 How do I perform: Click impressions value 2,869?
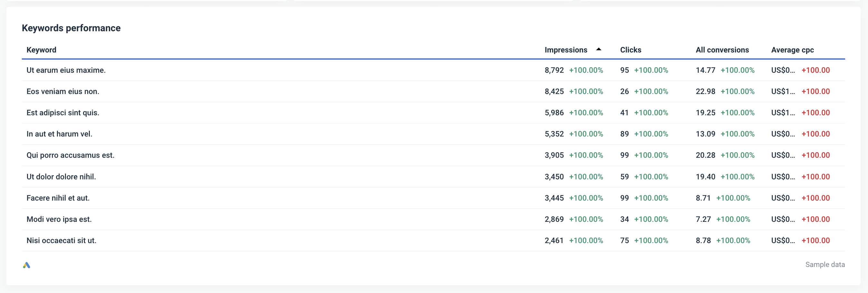tap(554, 219)
